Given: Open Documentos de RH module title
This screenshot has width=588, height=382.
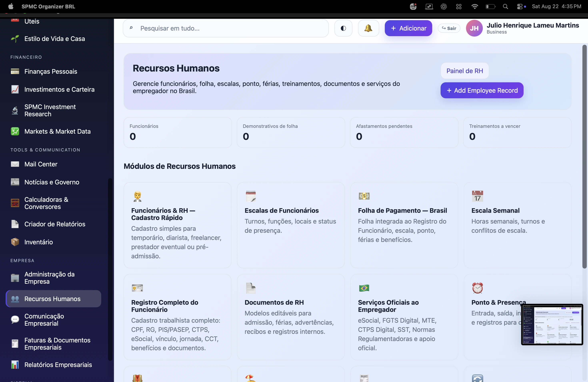Looking at the screenshot, I should (x=274, y=302).
